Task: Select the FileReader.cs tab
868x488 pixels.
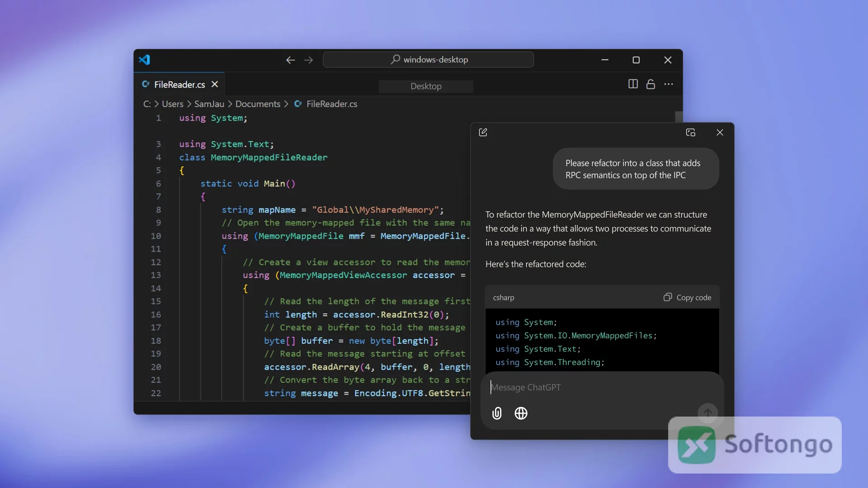Action: (x=179, y=85)
